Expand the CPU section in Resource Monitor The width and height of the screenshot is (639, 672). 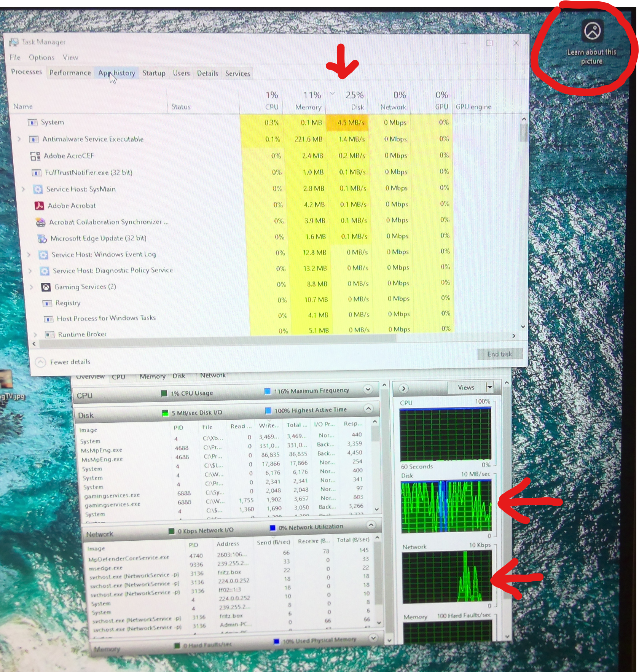367,389
